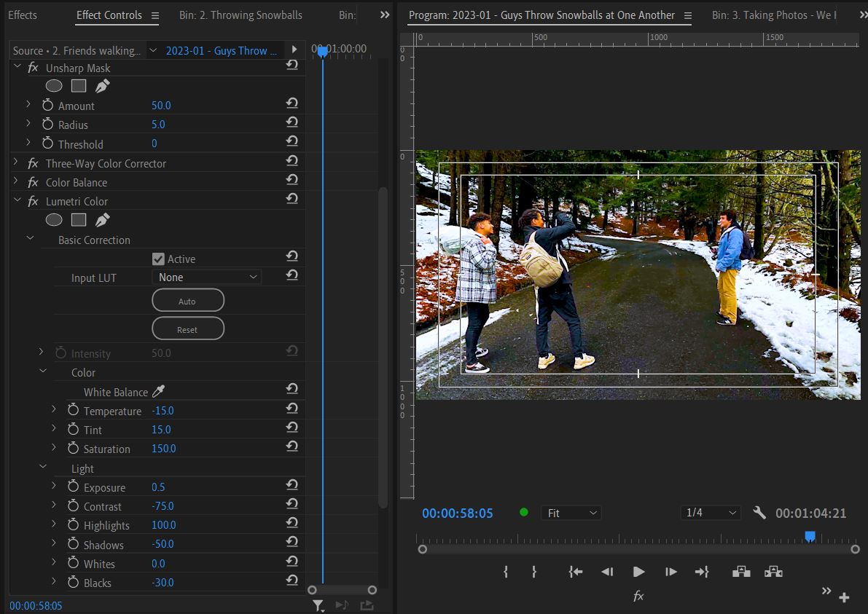Create ellipse mask under Unsharp Mask
868x614 pixels.
coord(54,86)
